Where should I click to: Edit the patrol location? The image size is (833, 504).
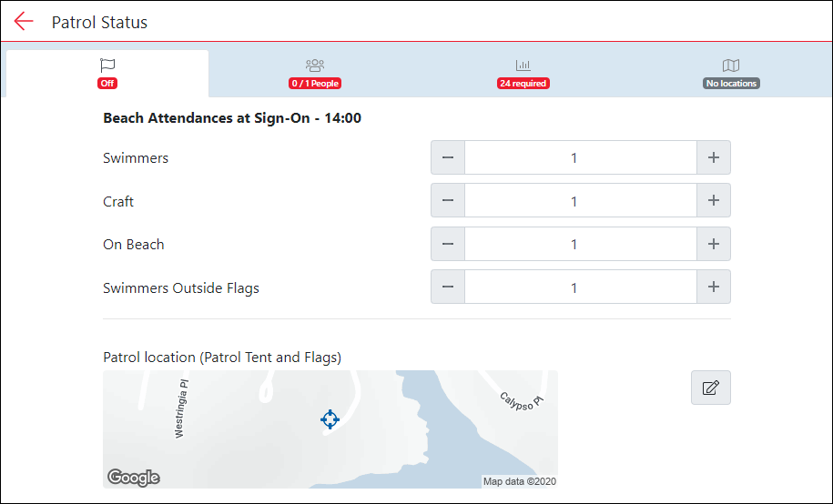coord(710,388)
